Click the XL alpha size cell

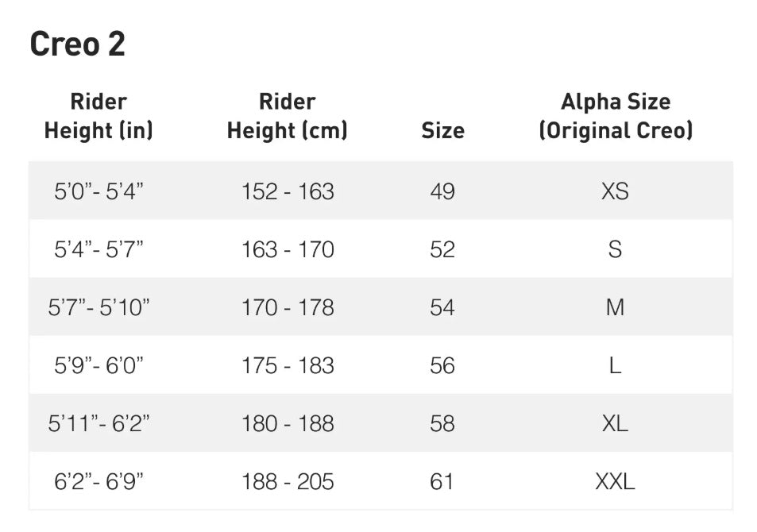(615, 423)
